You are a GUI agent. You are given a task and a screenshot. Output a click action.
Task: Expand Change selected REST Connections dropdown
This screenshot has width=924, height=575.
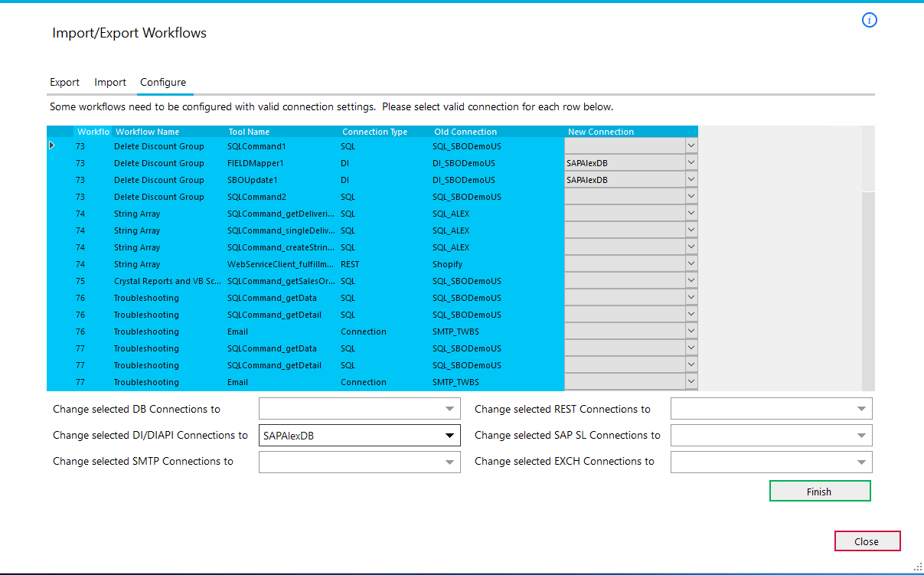pos(862,410)
